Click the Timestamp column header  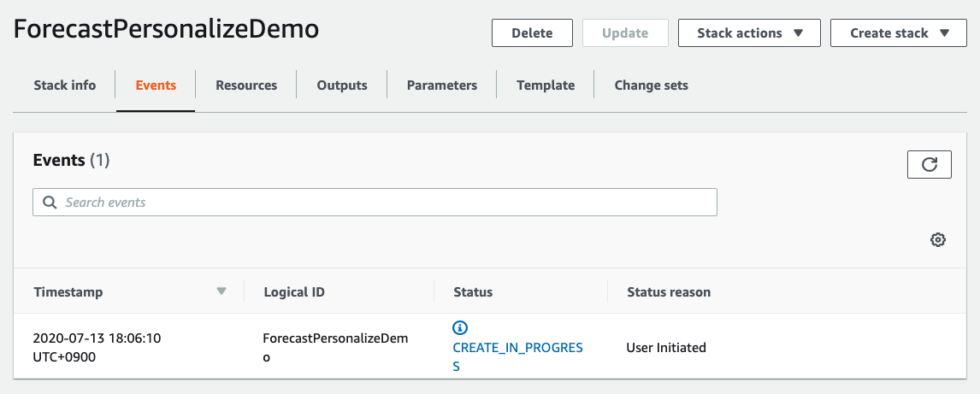tap(68, 291)
